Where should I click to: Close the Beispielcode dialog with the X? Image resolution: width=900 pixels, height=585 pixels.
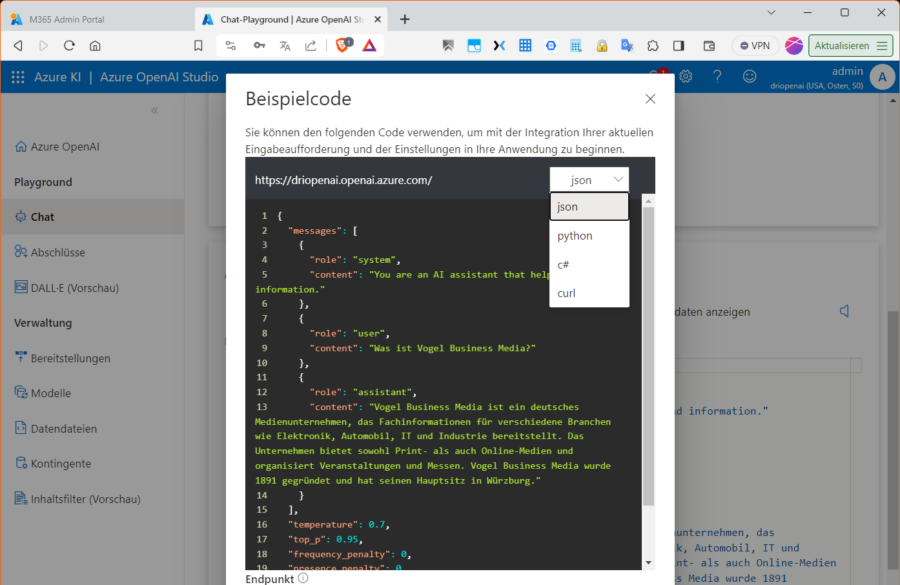coord(650,99)
